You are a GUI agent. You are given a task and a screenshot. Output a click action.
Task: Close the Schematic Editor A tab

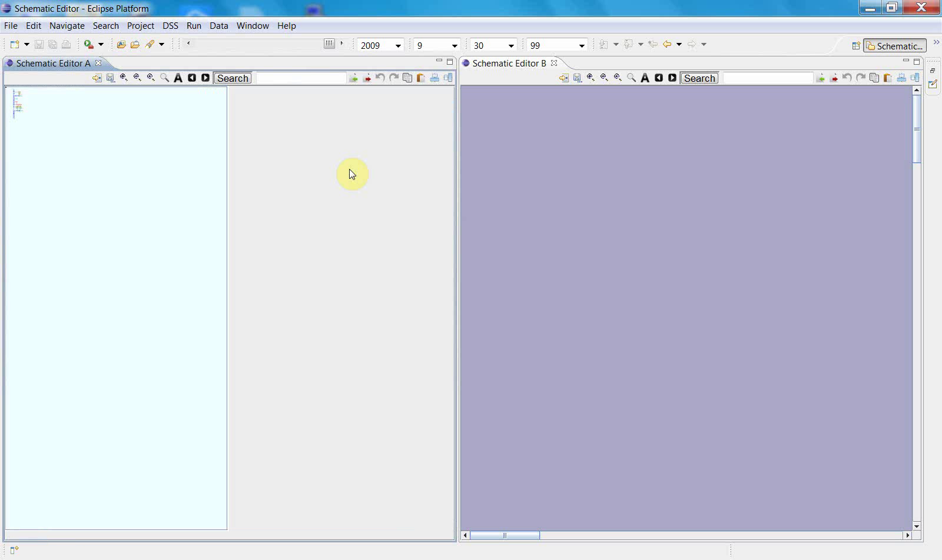point(98,63)
